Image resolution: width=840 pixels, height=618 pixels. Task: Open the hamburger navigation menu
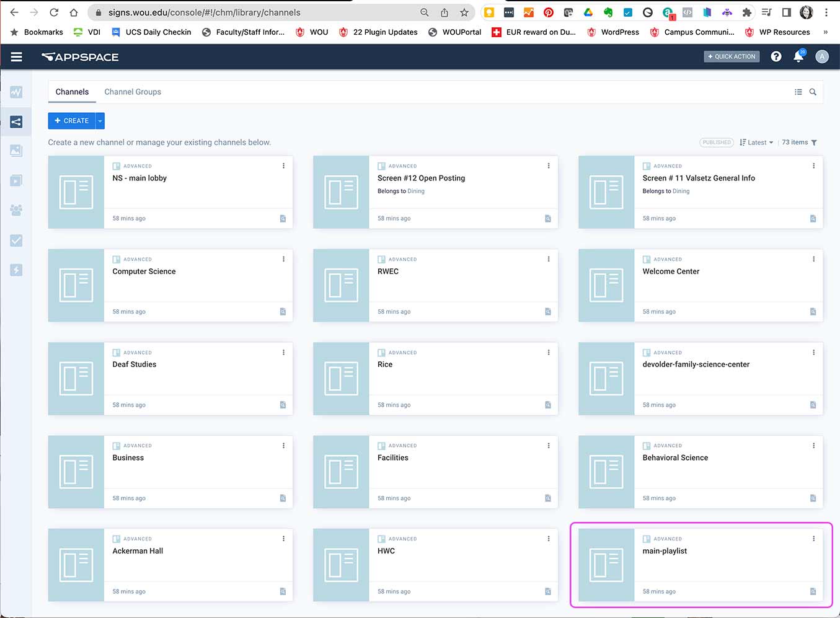pos(17,57)
